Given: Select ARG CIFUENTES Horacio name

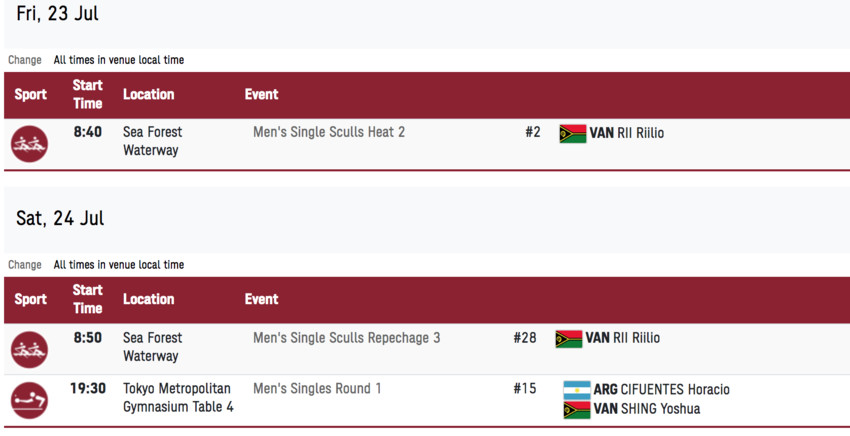Looking at the screenshot, I should click(661, 390).
